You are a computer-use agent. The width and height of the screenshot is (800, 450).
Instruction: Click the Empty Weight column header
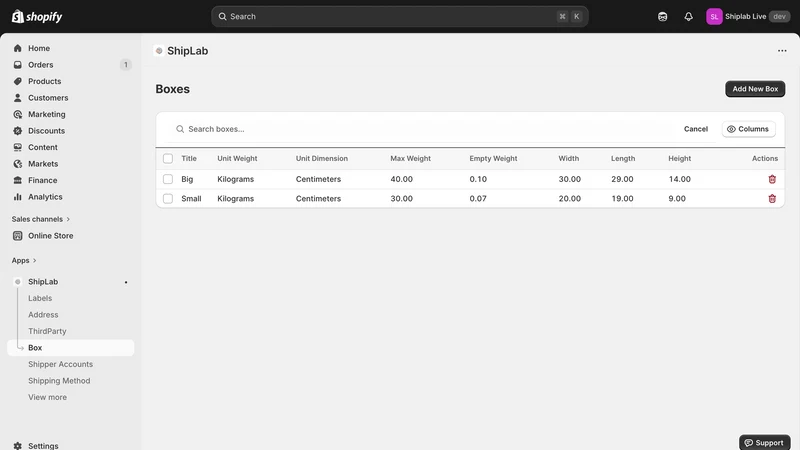click(x=493, y=159)
